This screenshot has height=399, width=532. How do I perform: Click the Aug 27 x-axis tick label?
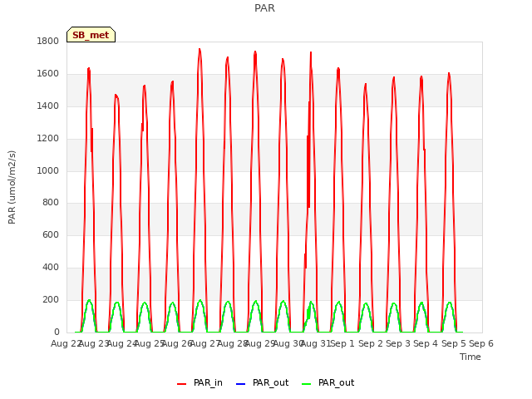(x=204, y=343)
